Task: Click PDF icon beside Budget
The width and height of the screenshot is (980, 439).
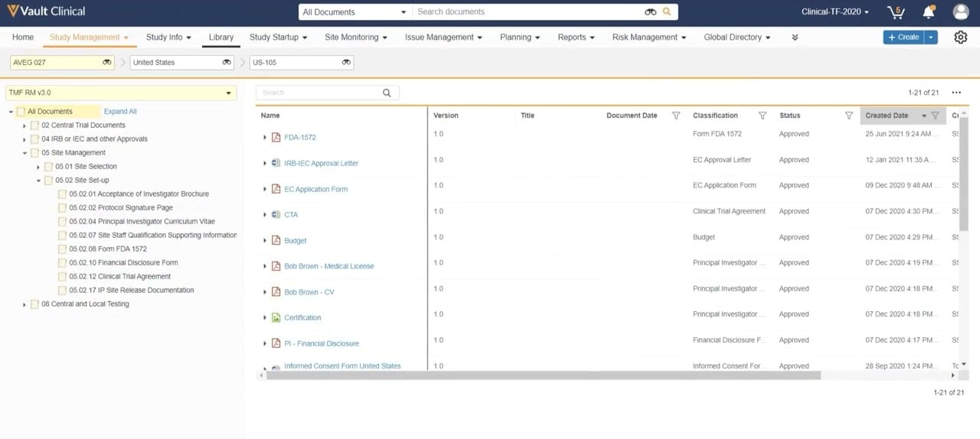Action: pyautogui.click(x=276, y=240)
